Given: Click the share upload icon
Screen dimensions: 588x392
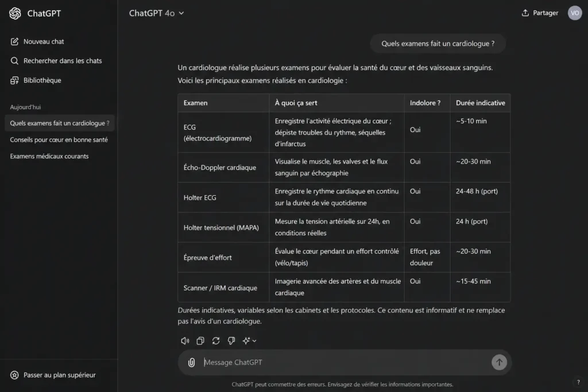Looking at the screenshot, I should point(525,13).
